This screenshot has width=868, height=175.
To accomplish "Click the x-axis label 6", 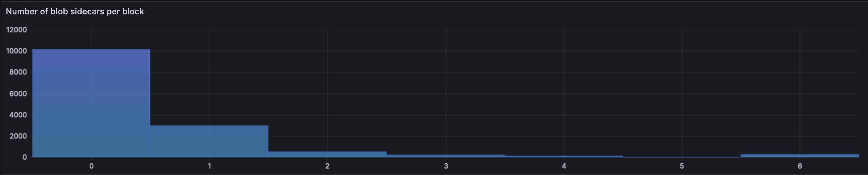I will (x=800, y=166).
